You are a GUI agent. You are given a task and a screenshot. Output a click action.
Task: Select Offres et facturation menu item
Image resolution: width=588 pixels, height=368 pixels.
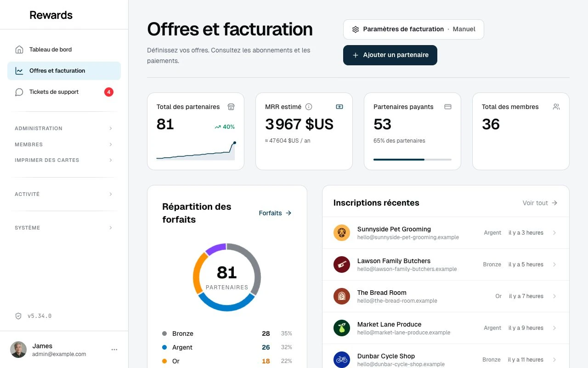[x=64, y=71]
